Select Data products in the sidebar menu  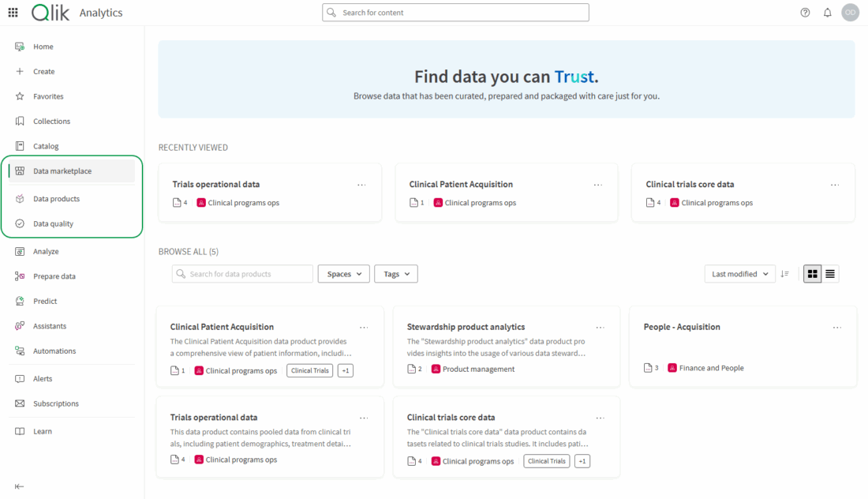coord(19,198)
